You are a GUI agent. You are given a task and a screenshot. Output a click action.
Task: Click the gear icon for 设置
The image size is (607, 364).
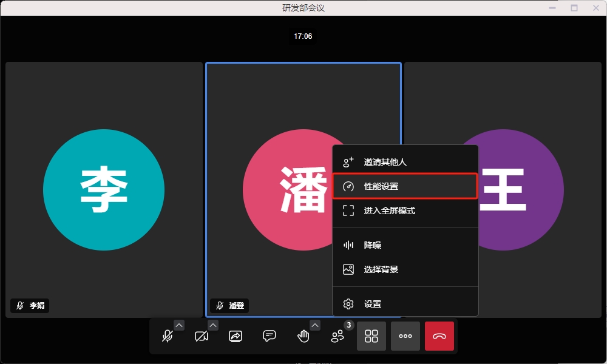tap(348, 304)
